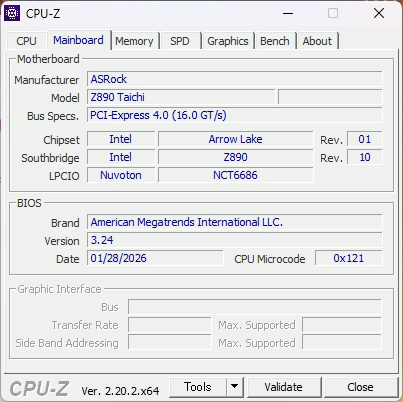This screenshot has width=403, height=402.
Task: Select the SPD tab
Action: point(180,41)
